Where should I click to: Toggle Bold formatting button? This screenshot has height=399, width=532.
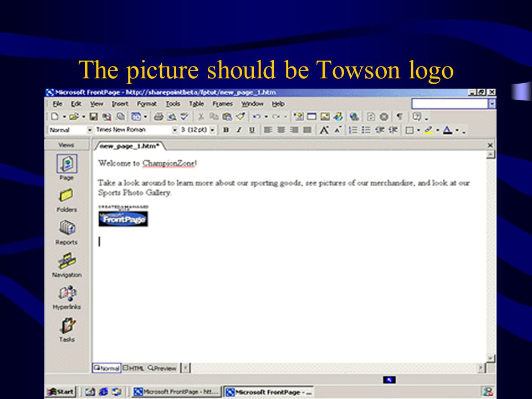[x=226, y=130]
